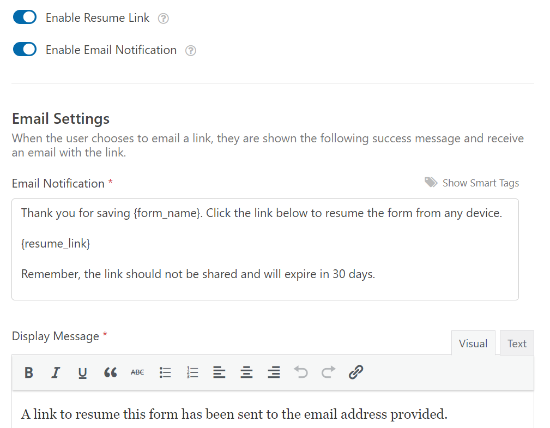Show Smart Tags for Email Notification

point(472,183)
